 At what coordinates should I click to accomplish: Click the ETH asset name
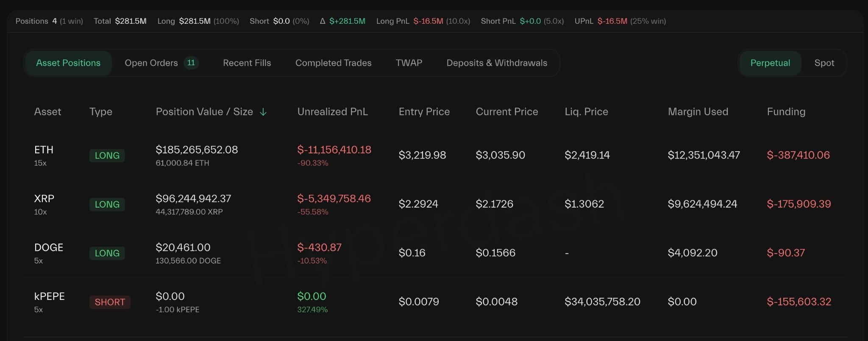(44, 150)
